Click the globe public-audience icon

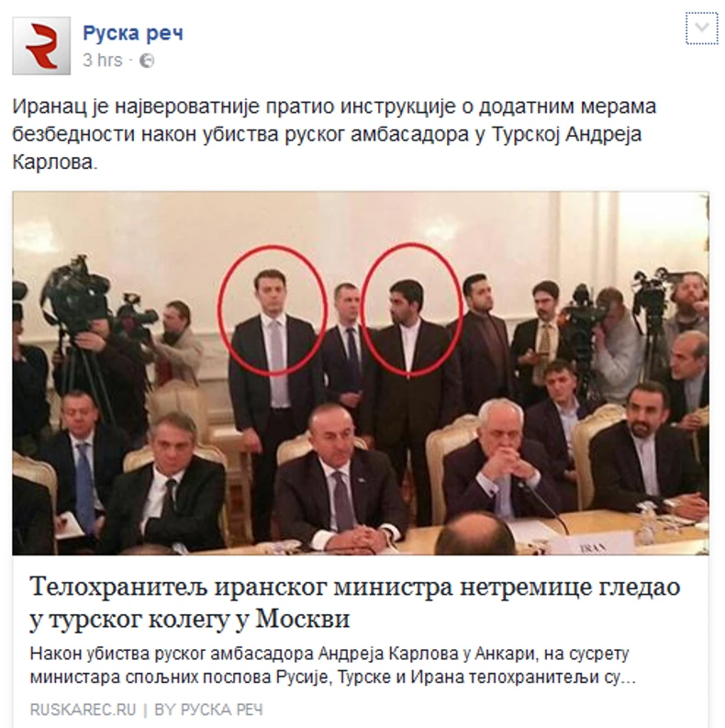point(147,61)
